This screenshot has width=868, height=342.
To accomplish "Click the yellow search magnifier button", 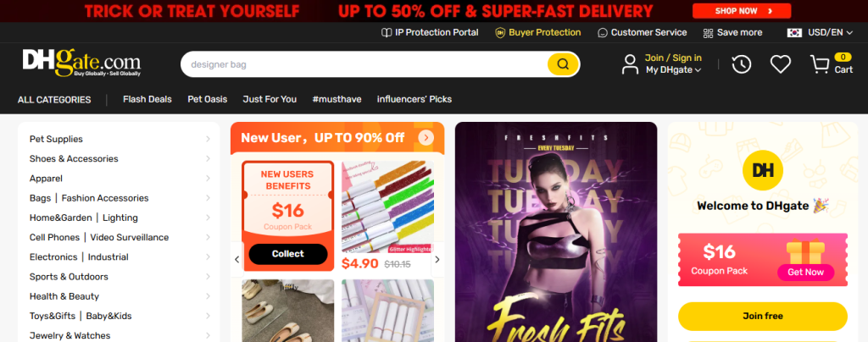I will [x=563, y=64].
